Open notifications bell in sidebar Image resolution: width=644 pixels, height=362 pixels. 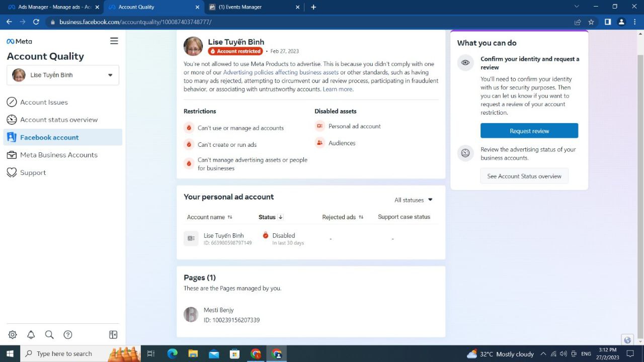[x=31, y=335]
